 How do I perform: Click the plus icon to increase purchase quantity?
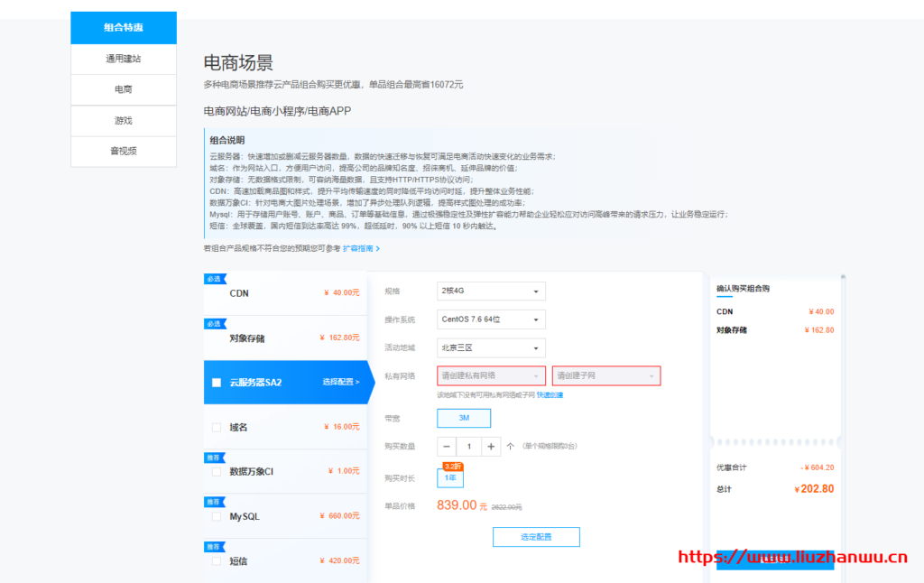[x=491, y=446]
